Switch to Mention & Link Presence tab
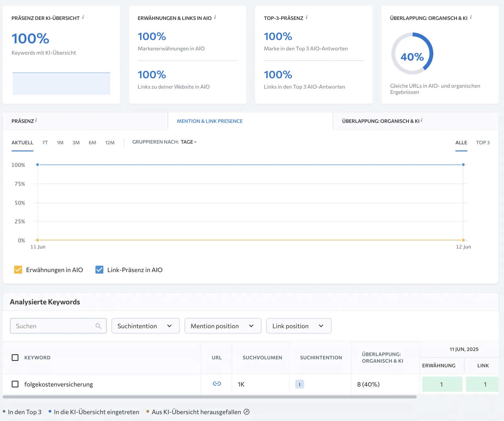The image size is (504, 421). pyautogui.click(x=250, y=121)
